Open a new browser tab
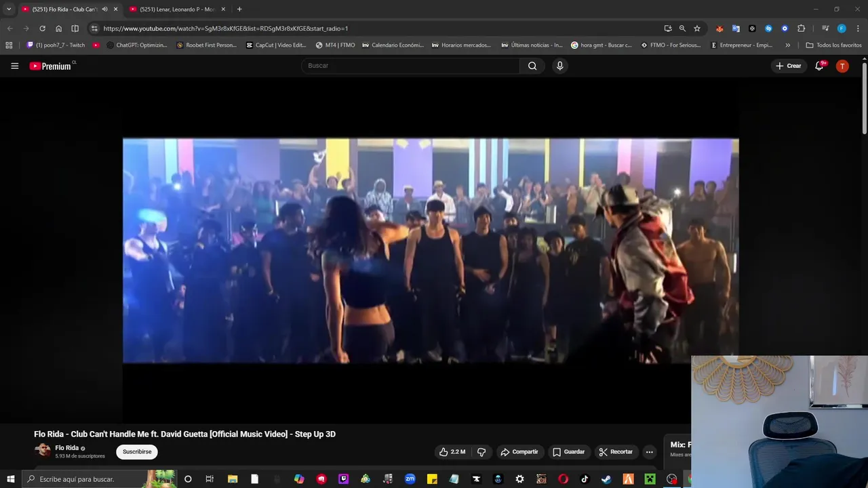The width and height of the screenshot is (868, 488). click(x=239, y=9)
